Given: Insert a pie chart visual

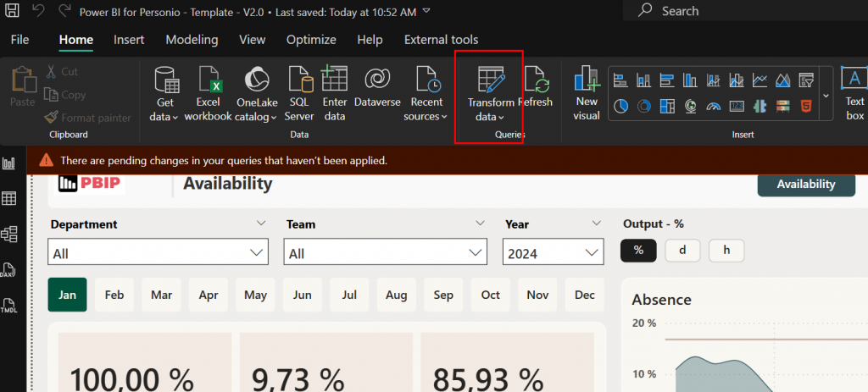Looking at the screenshot, I should (x=620, y=106).
